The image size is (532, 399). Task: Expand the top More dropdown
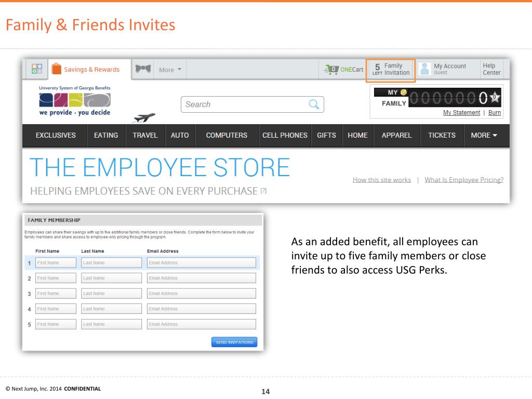[x=170, y=70]
